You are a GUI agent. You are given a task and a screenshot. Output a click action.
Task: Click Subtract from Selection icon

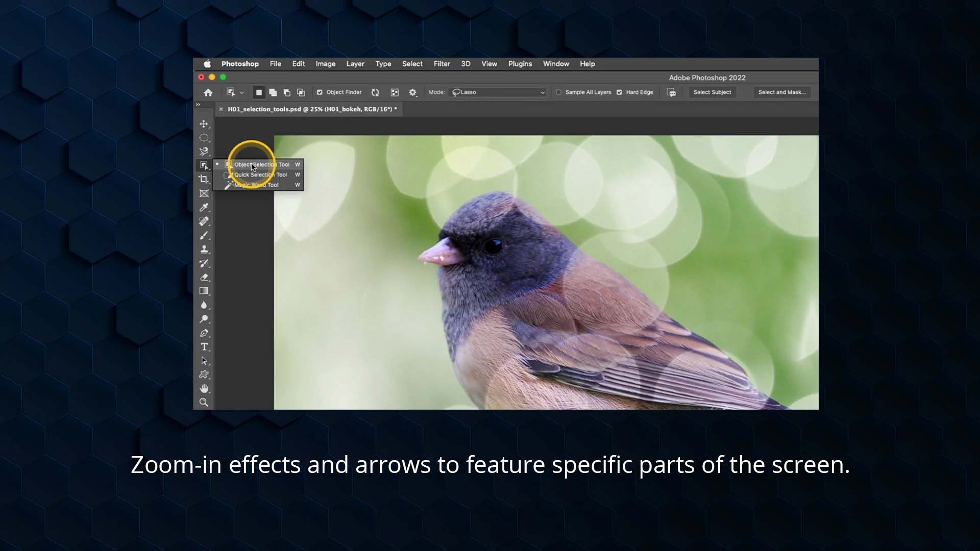[x=287, y=92]
